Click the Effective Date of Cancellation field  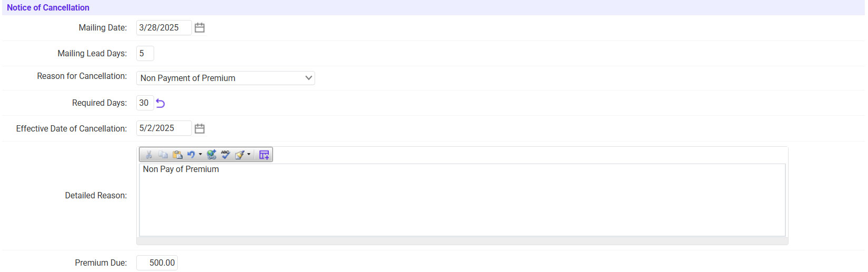tap(163, 128)
